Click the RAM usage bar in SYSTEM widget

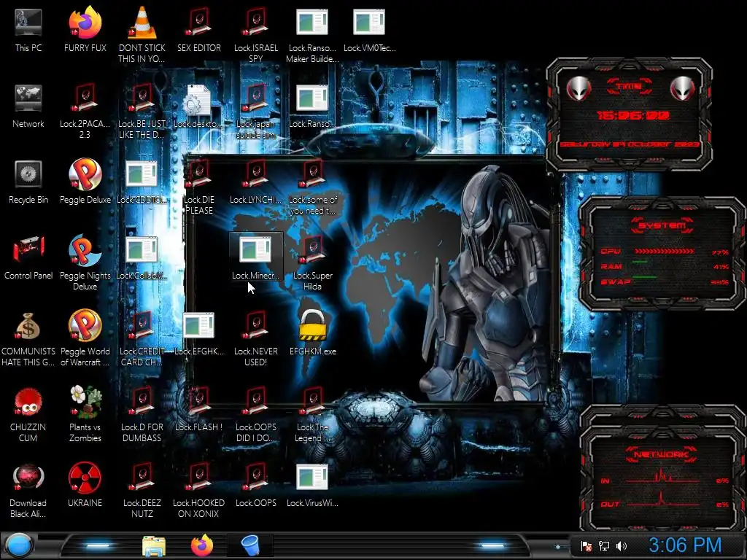coord(665,262)
